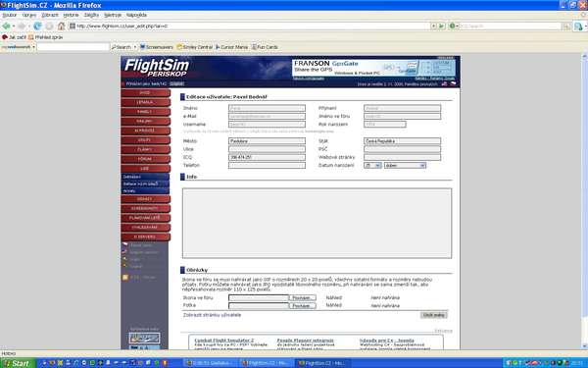Click the Stop loading icon
This screenshot has height=368, width=588.
pyautogui.click(x=50, y=26)
